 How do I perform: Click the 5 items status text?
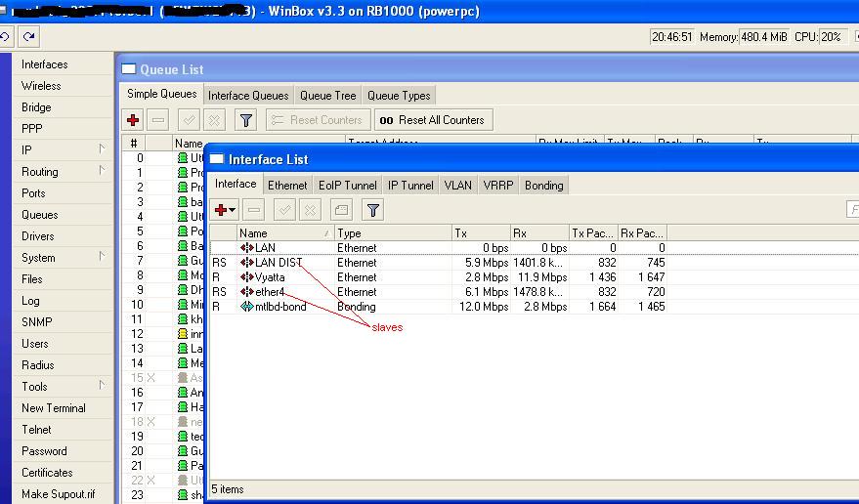pyautogui.click(x=228, y=489)
